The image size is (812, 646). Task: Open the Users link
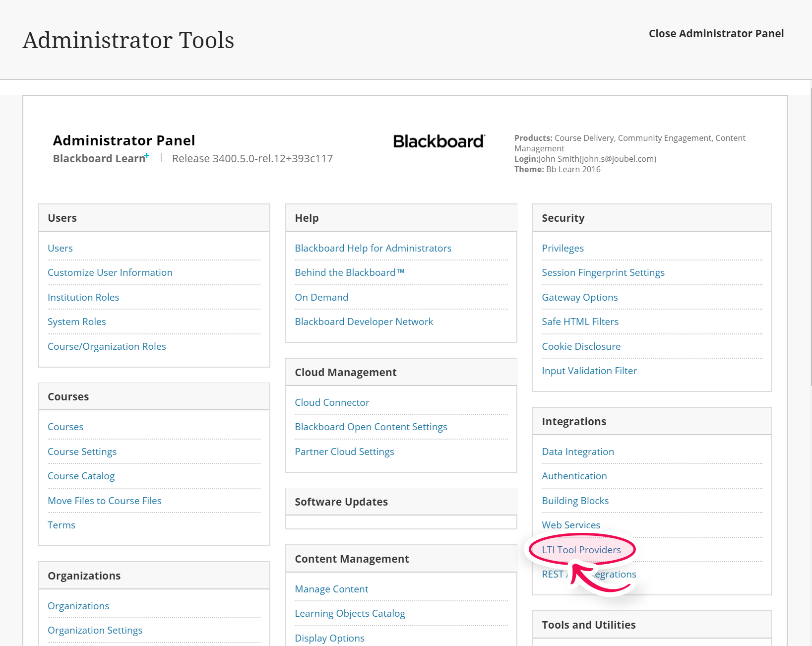tap(60, 248)
